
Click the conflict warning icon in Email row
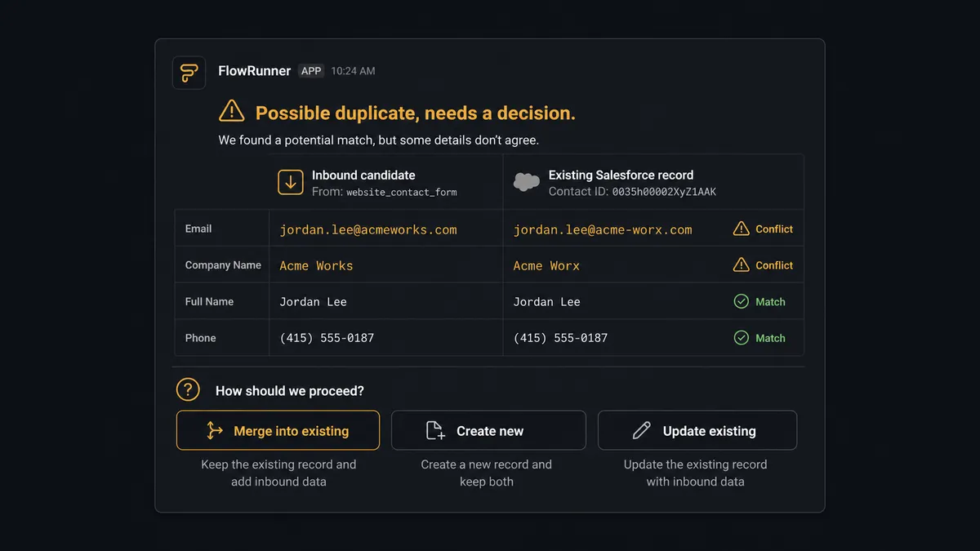pyautogui.click(x=741, y=229)
